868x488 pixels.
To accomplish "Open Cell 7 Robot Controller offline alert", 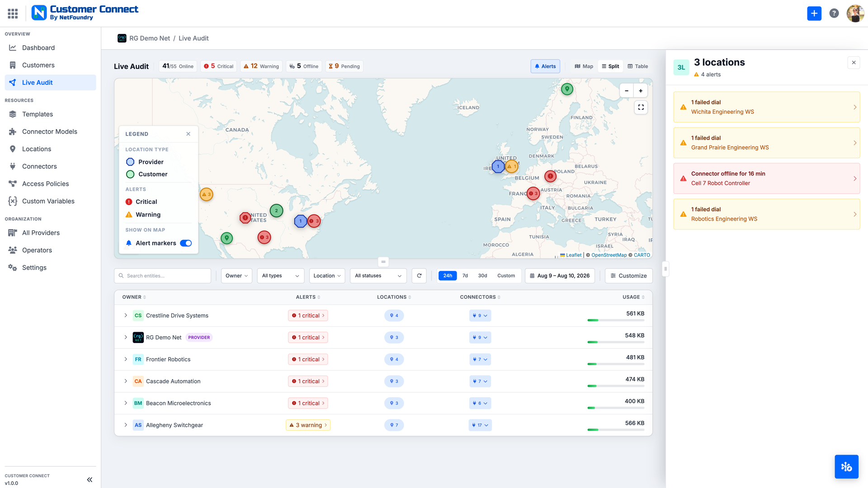I will (766, 178).
